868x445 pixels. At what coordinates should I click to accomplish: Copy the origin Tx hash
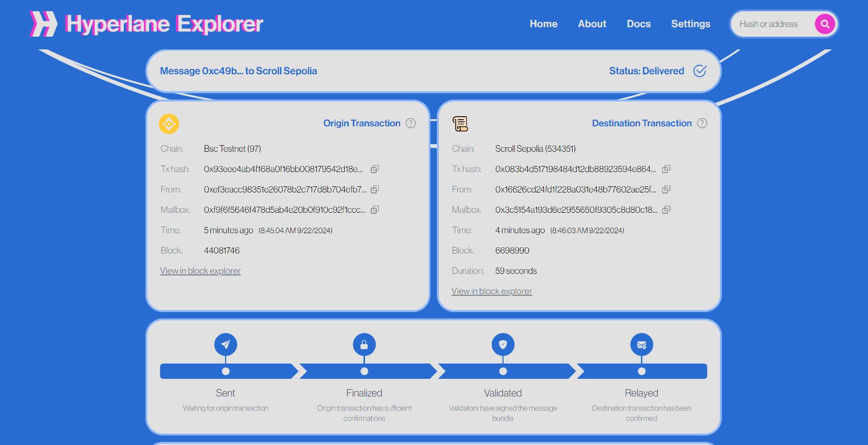(x=375, y=169)
